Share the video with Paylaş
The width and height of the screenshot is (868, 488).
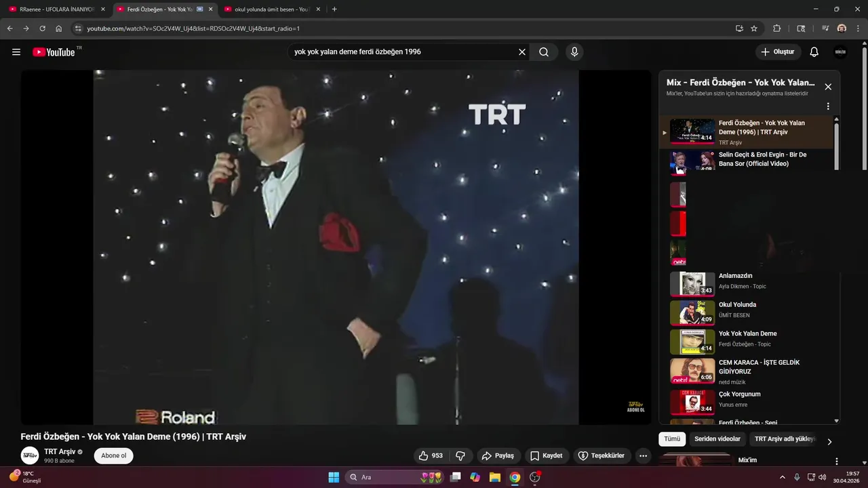(498, 455)
